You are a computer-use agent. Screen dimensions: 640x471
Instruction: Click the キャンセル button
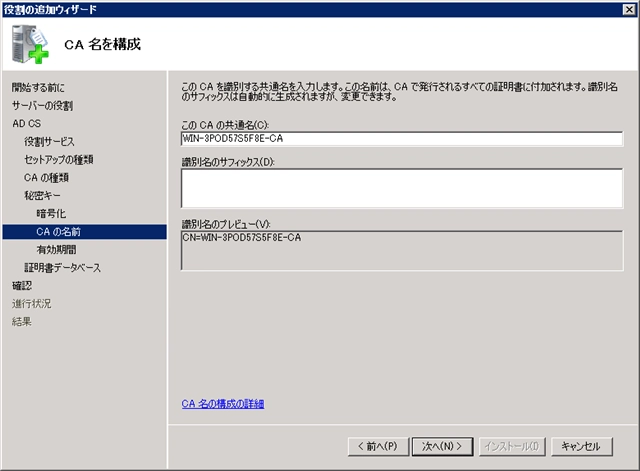point(581,446)
